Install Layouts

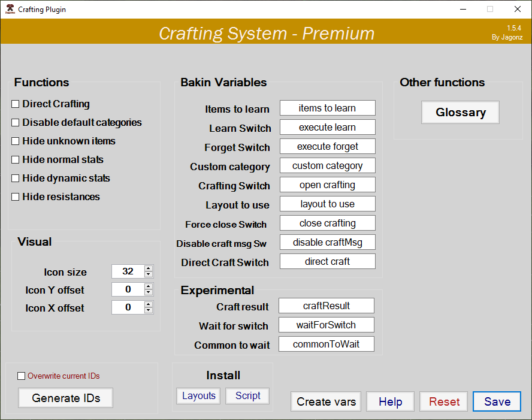pos(198,396)
